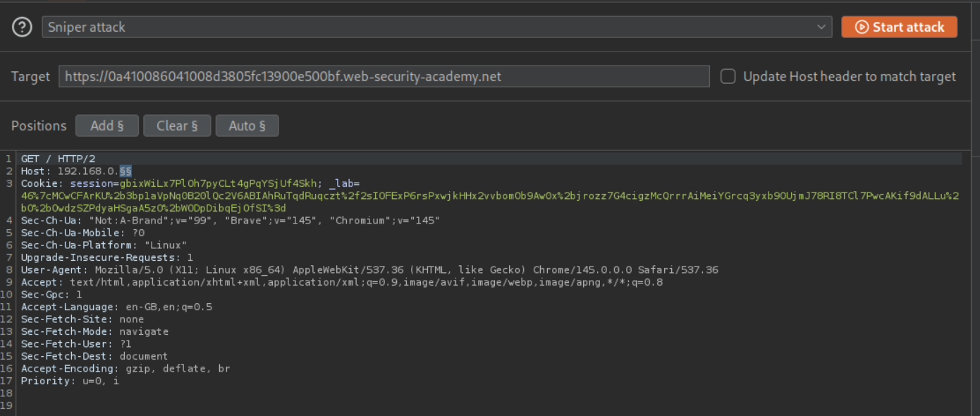
Task: Open the attack type help icon
Action: [x=23, y=27]
